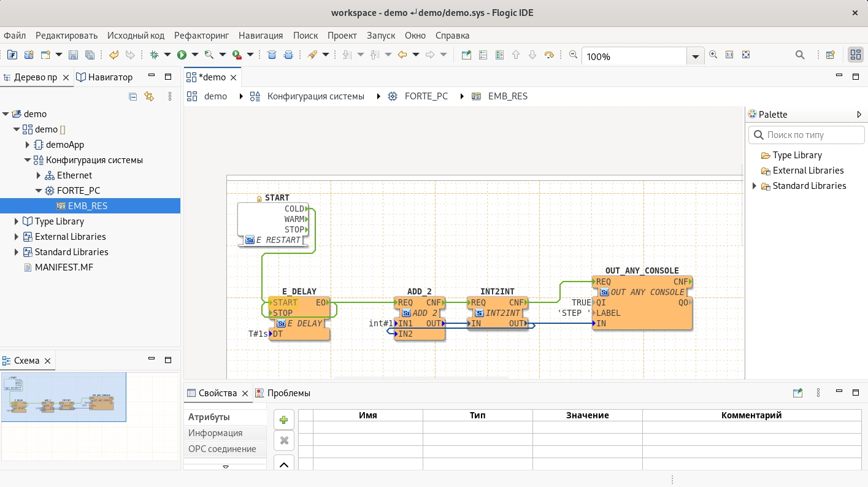The width and height of the screenshot is (868, 487).
Task: Click the Zoom In magnifier icon
Action: pos(713,55)
